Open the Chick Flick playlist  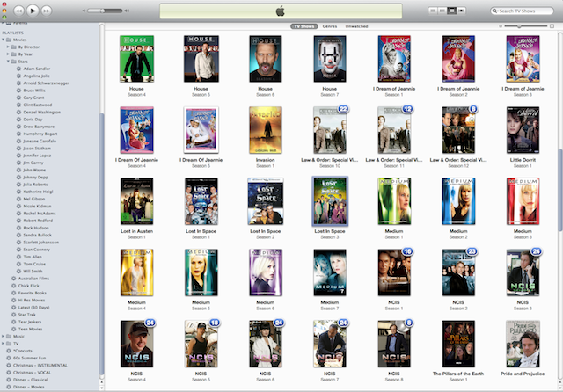(x=28, y=286)
